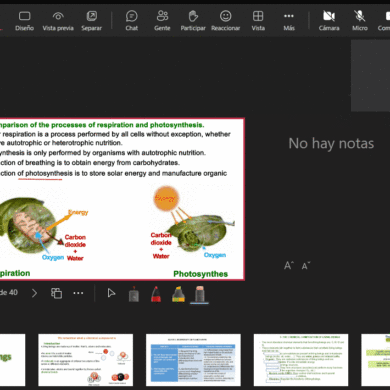Open the Más options menu

point(289,21)
